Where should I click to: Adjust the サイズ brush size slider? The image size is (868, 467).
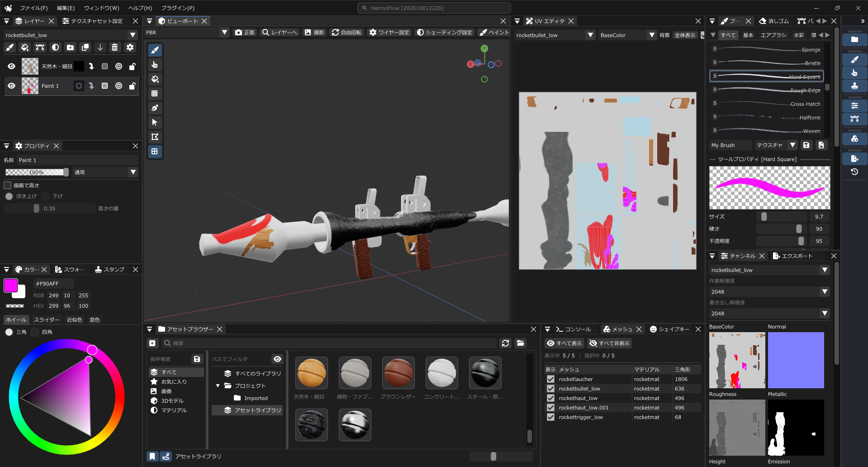pyautogui.click(x=782, y=217)
